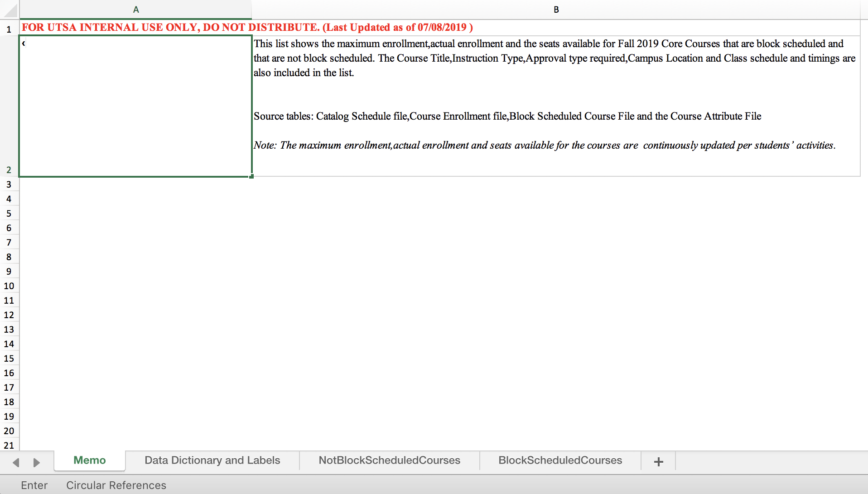Click the Enter mode indicator in the status bar
The image size is (868, 494).
click(x=34, y=485)
